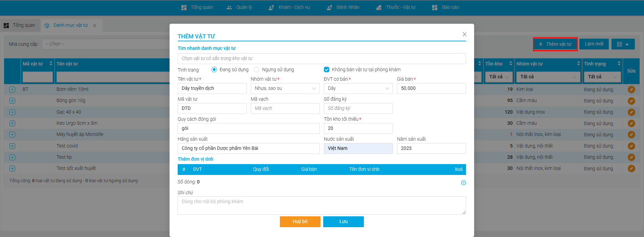Screen dimensions: 644x237
Task: Open the Nhà cung cấp dropdown
Action: tap(106, 44)
